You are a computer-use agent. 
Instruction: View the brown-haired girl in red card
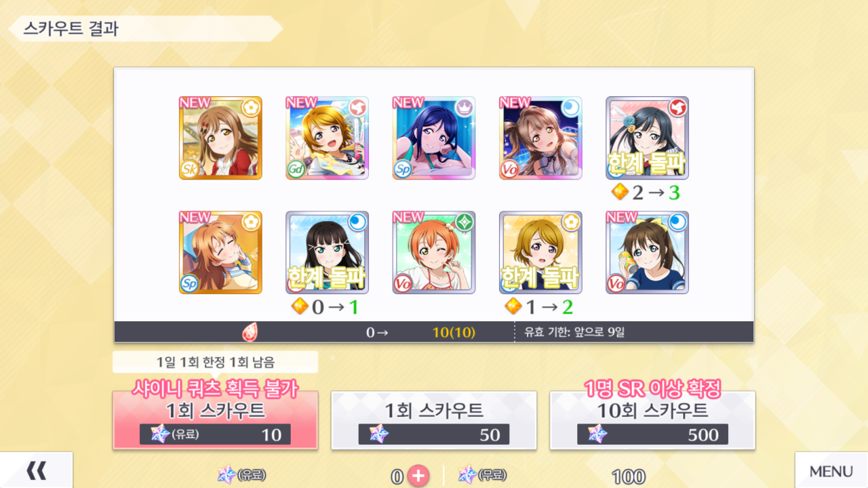[220, 138]
